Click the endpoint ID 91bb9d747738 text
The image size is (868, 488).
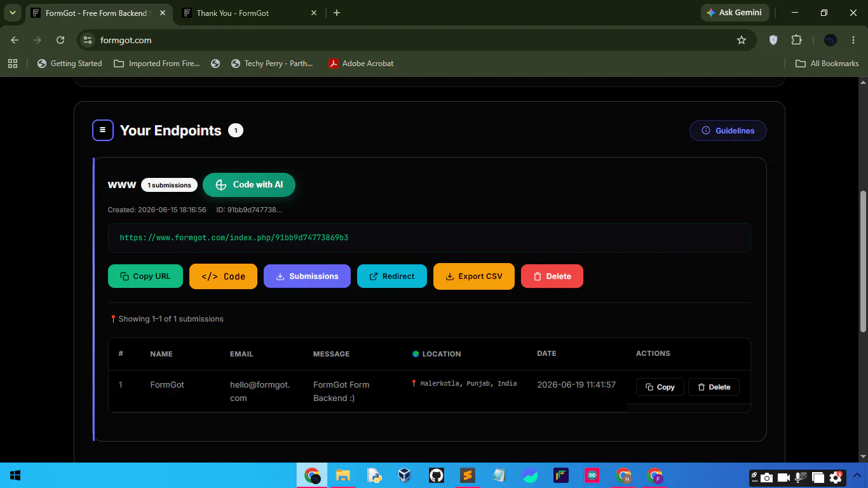point(249,210)
